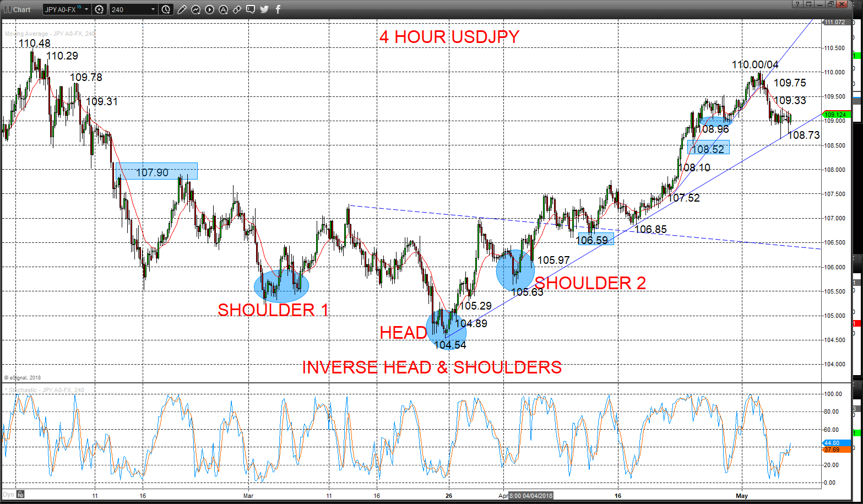
Task: Select the SHOULDER 1 annotation text
Action: 273,310
